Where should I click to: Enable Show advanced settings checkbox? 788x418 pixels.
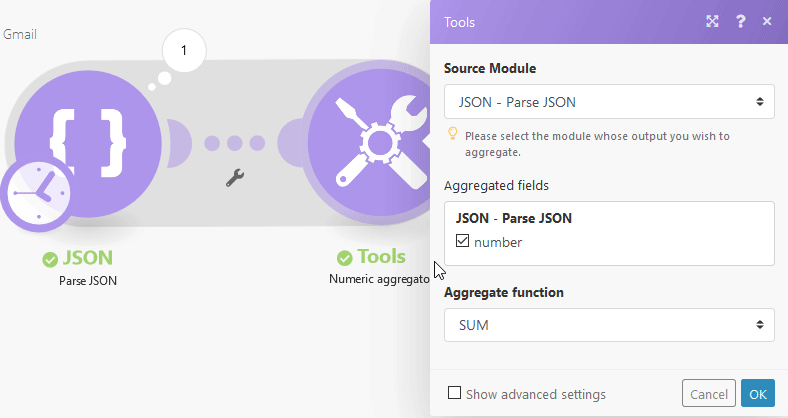(x=454, y=392)
